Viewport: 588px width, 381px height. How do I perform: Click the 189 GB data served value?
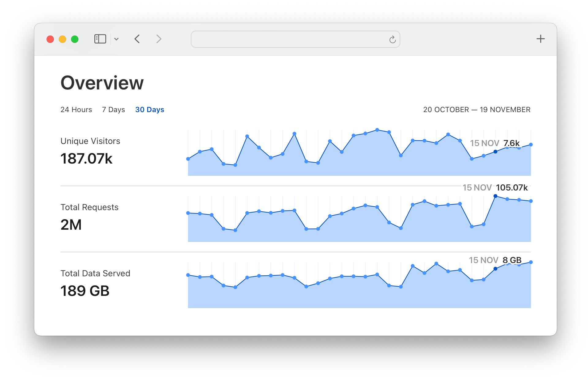tap(85, 291)
